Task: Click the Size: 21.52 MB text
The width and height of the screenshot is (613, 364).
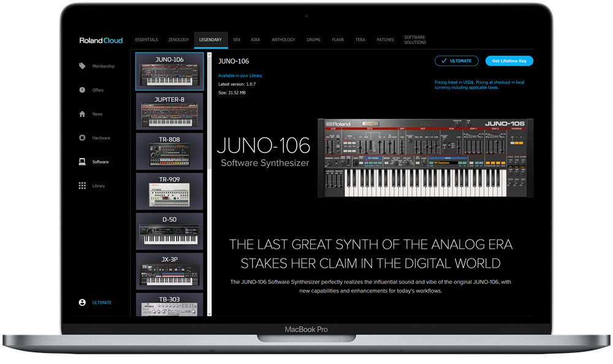Action: tap(232, 93)
